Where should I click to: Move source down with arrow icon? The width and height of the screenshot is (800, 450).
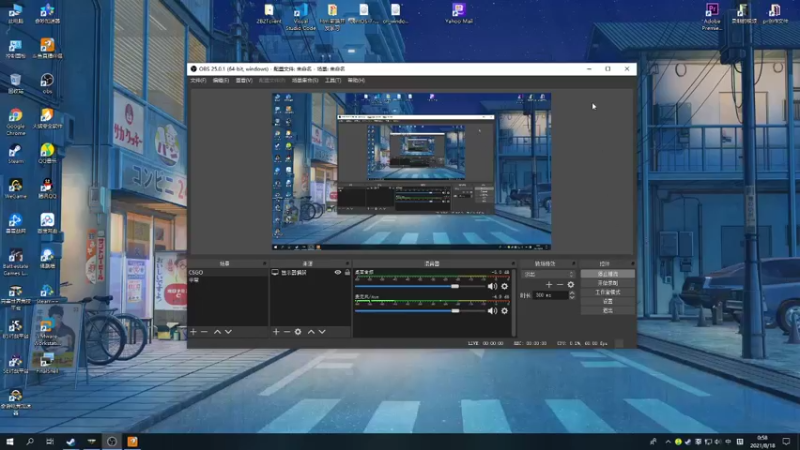tap(322, 332)
